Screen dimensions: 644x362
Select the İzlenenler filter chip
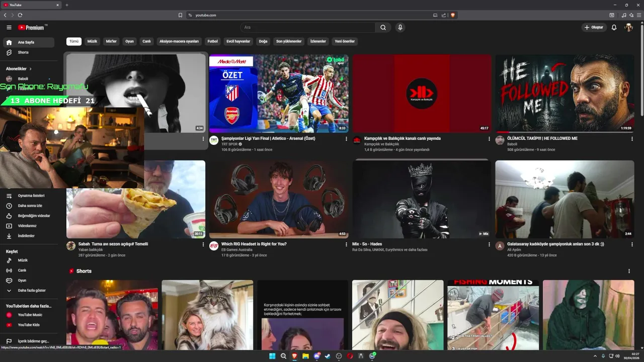click(318, 41)
